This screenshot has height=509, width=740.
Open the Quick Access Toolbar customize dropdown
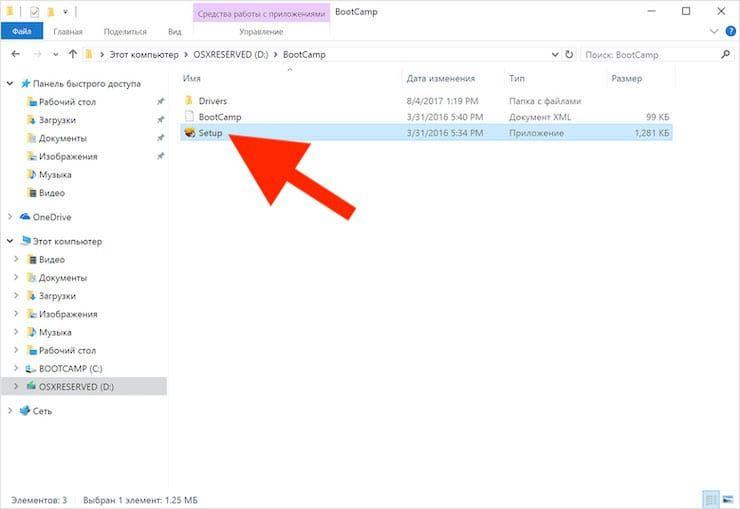click(x=65, y=11)
